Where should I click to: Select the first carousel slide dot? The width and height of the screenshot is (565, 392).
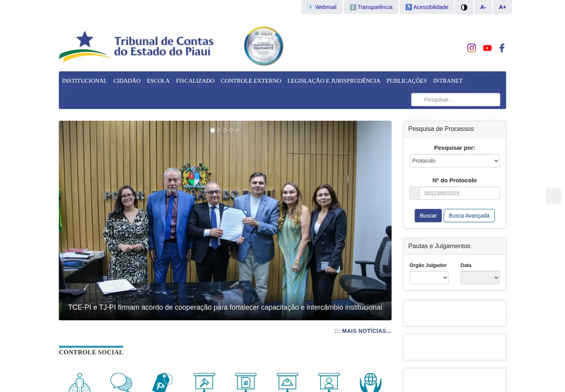[213, 131]
